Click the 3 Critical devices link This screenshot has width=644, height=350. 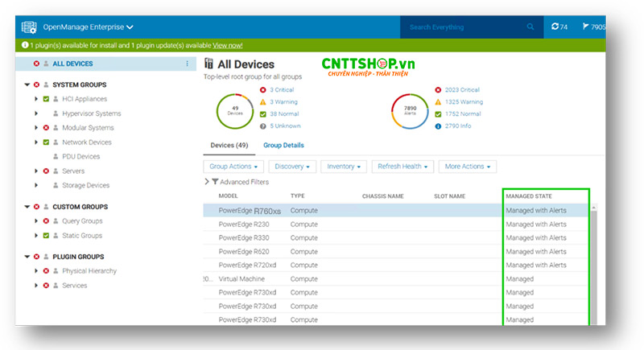(x=282, y=90)
